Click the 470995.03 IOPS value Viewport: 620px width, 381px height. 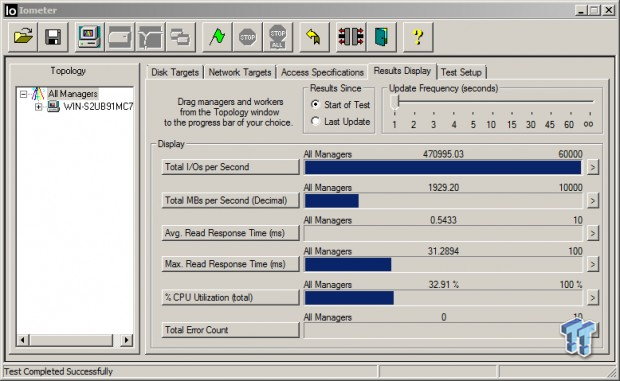click(x=443, y=154)
